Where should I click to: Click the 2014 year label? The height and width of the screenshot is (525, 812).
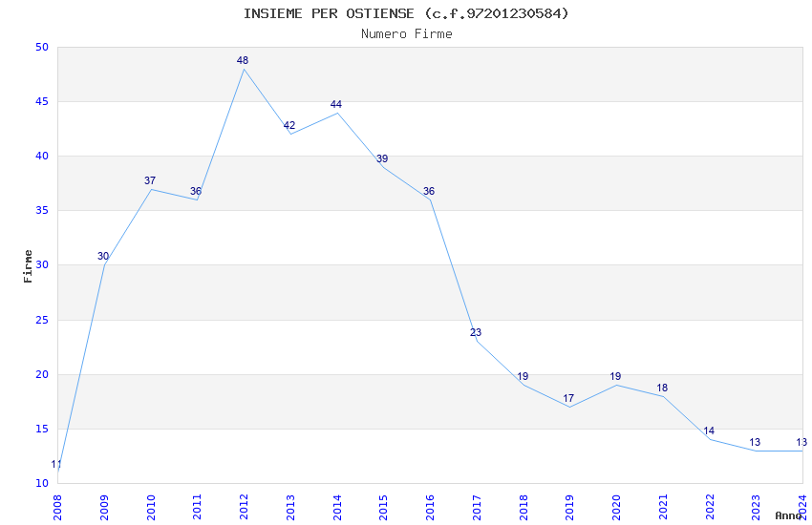click(x=337, y=507)
